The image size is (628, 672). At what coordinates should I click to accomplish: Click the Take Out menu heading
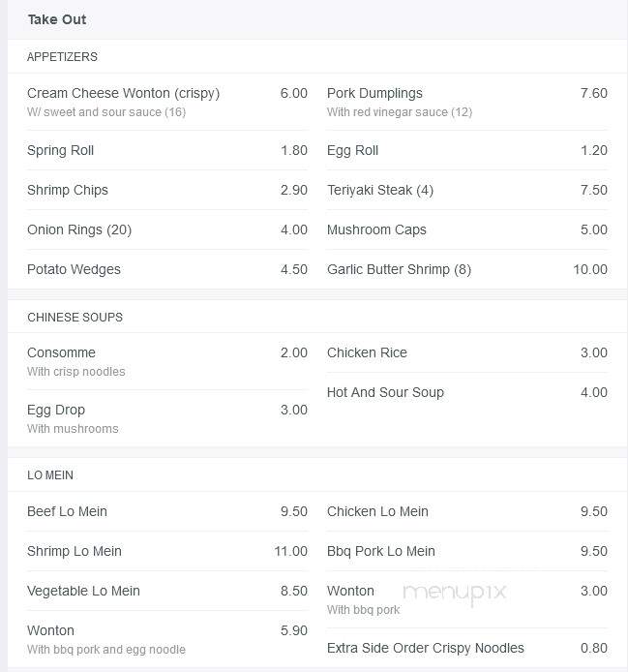coord(57,19)
